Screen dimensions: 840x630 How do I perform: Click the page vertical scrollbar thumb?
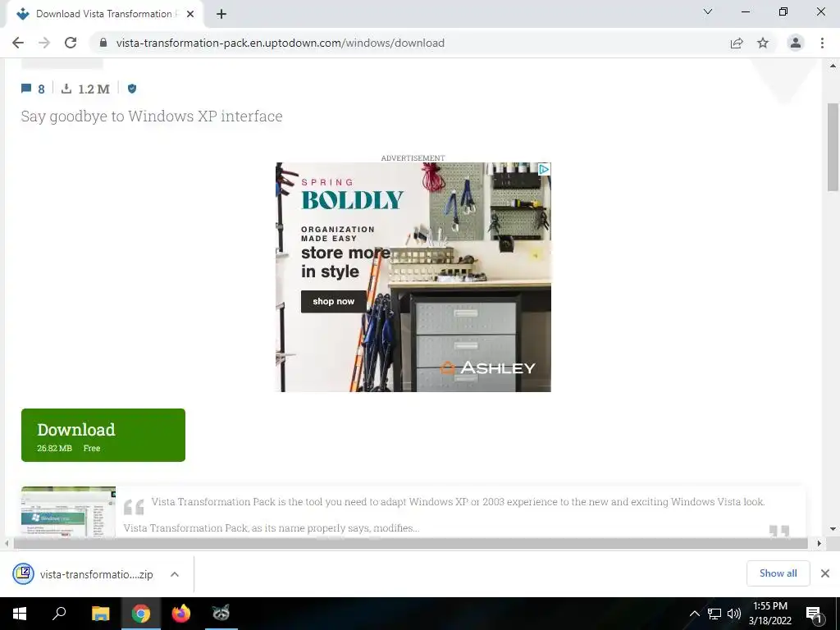click(833, 146)
